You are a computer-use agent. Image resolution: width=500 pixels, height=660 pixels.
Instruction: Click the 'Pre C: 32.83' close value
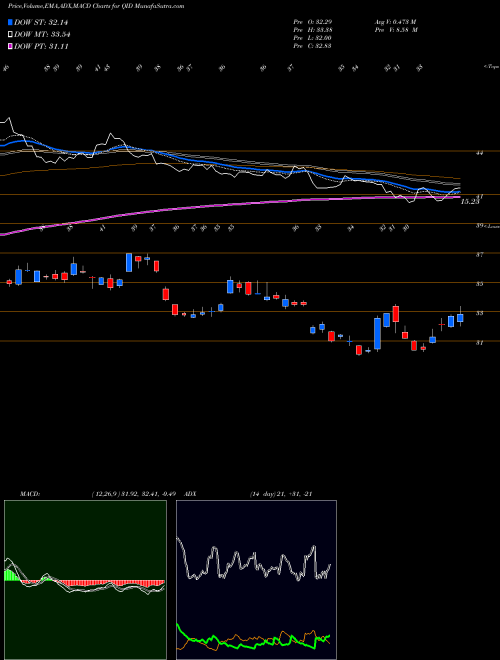[312, 46]
